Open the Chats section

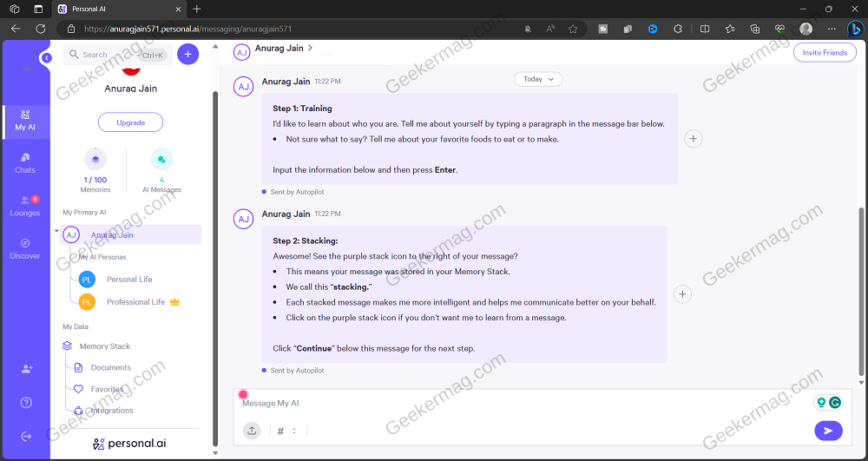coord(25,163)
